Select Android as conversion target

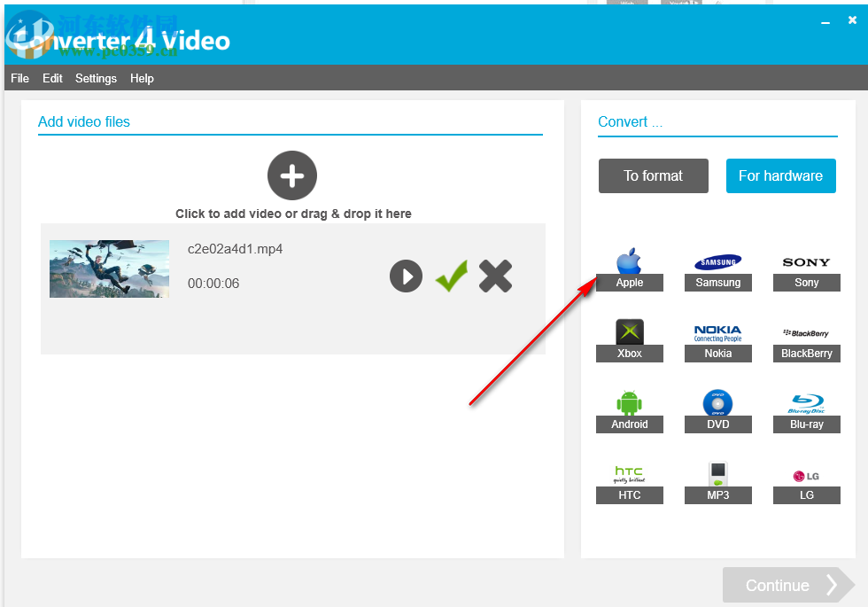629,409
